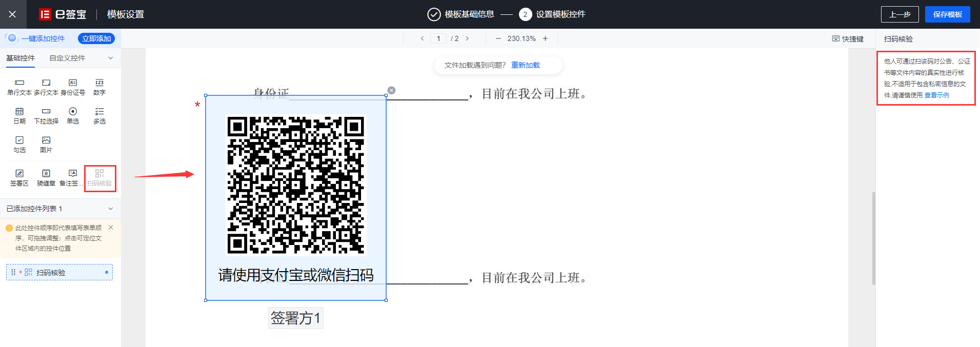Click the AI one-click add icon
The height and width of the screenshot is (347, 980).
click(11, 38)
